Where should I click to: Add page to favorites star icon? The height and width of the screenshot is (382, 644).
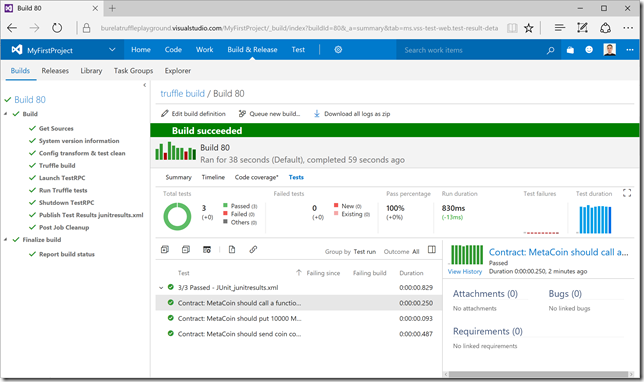[x=529, y=28]
